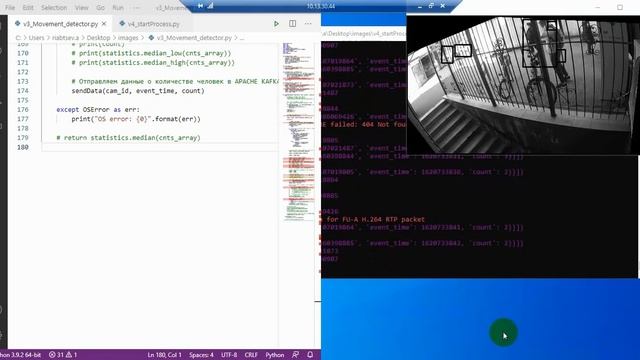Click the pin icon on remote connection bar
The width and height of the screenshot is (640, 360).
200,6
